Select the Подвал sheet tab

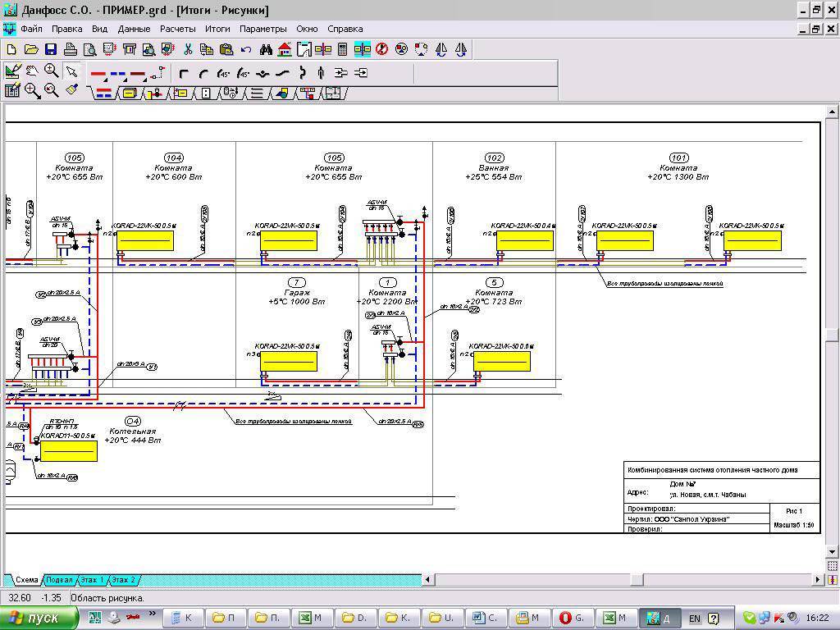click(x=59, y=580)
